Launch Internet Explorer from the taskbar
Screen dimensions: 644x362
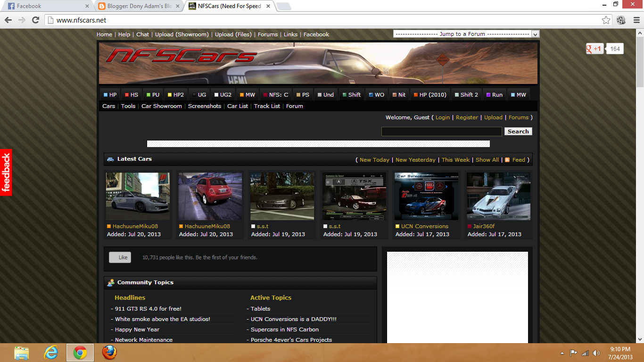pos(51,353)
